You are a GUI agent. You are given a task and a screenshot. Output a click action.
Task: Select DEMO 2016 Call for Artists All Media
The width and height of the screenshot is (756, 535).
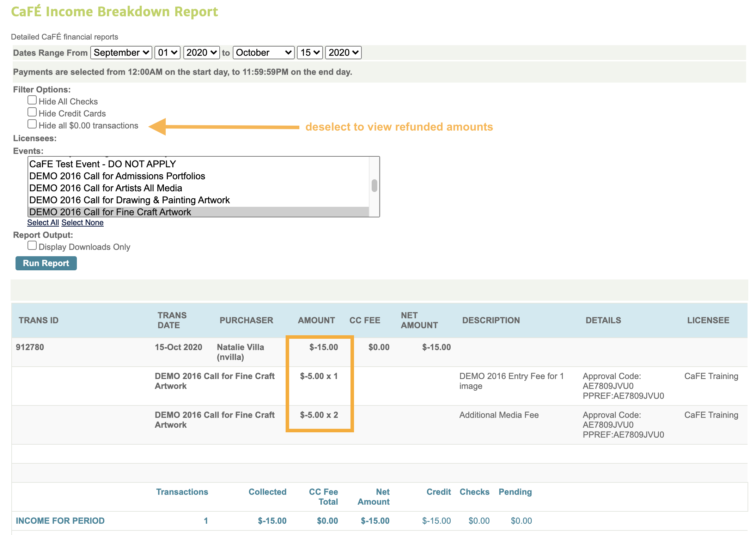[x=199, y=188]
